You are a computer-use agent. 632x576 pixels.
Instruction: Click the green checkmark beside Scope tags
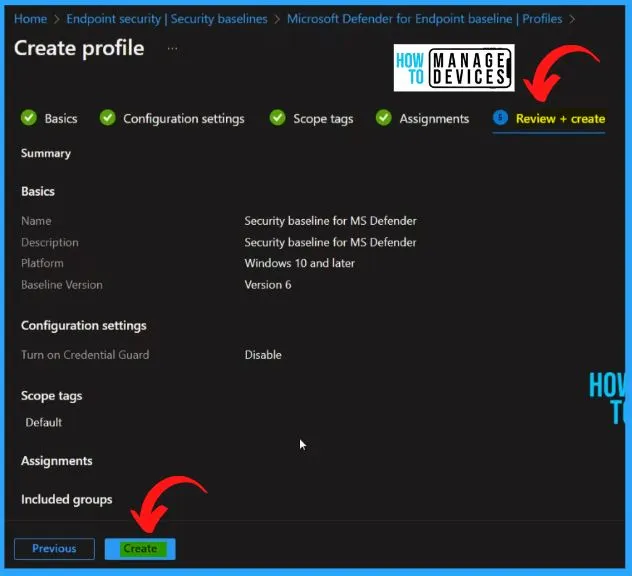(x=278, y=118)
